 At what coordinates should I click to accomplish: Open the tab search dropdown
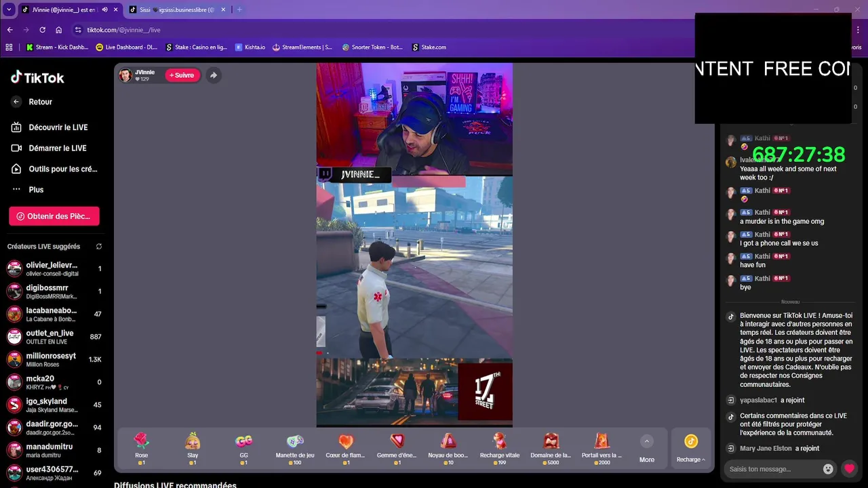9,9
